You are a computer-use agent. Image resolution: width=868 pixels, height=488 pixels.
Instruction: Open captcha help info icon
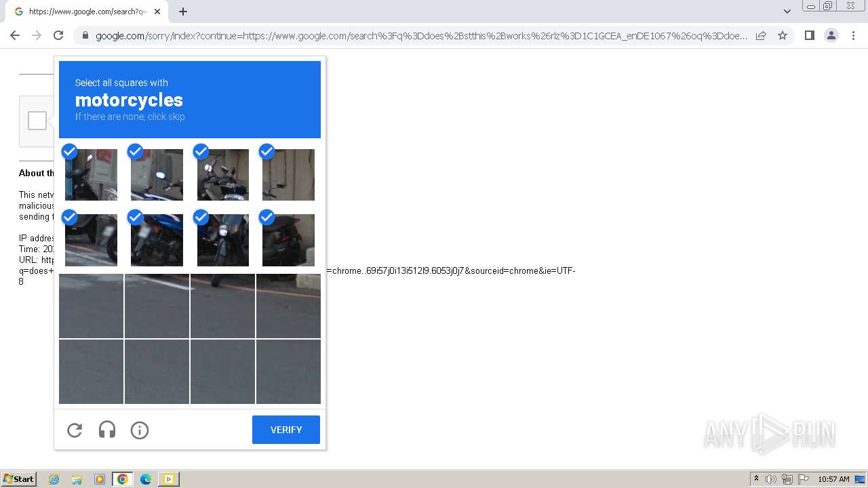140,430
